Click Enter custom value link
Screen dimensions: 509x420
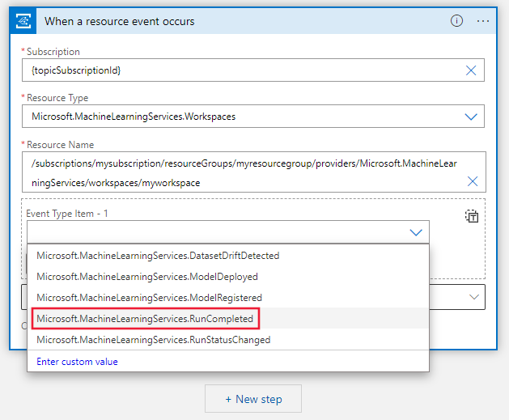coord(77,362)
